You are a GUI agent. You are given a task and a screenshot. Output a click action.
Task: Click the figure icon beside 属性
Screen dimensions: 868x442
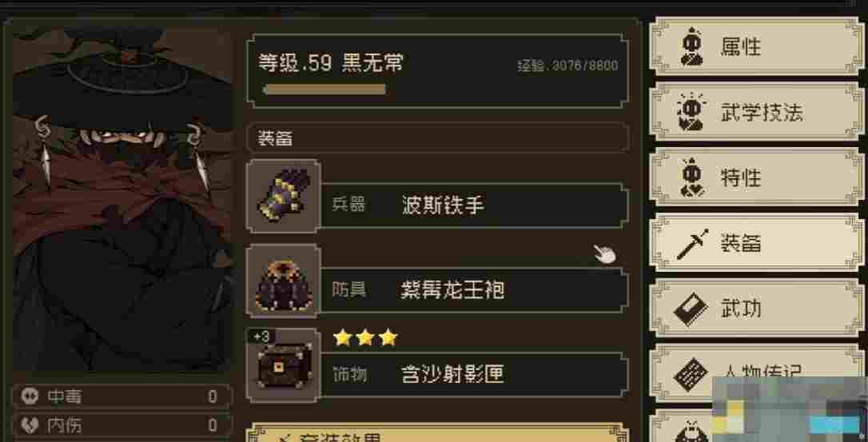(x=692, y=47)
